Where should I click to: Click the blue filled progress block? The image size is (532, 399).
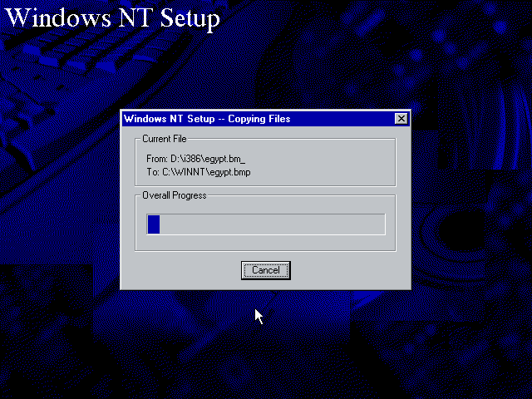[154, 224]
